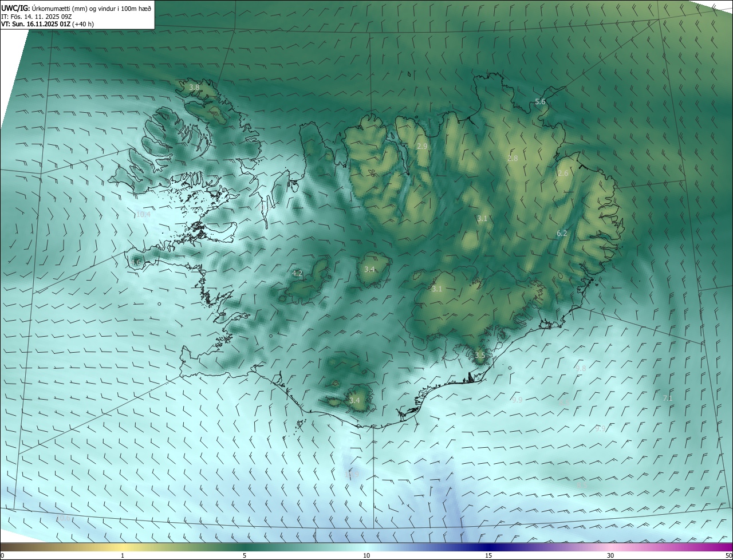Click the 2.6 value label on the map
This screenshot has width=733, height=560.
pos(563,173)
